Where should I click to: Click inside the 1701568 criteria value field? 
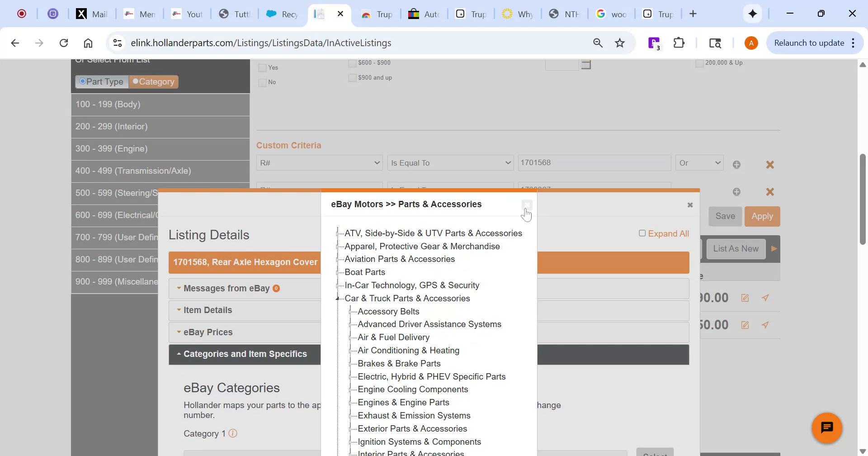(x=594, y=162)
